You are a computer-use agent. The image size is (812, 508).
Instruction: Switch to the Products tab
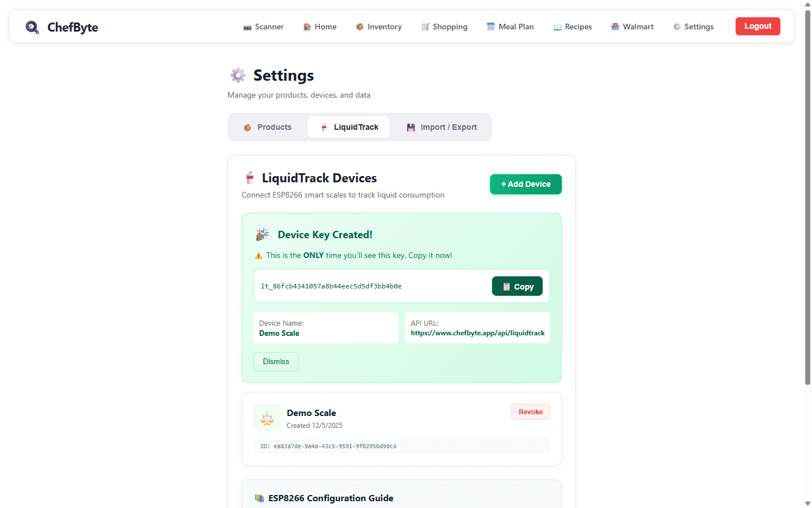267,127
